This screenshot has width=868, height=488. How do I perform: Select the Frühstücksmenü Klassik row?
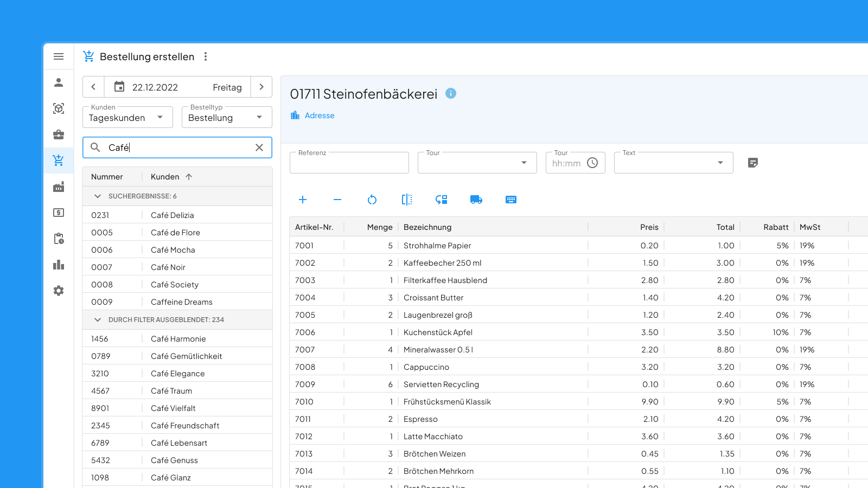[579, 402]
